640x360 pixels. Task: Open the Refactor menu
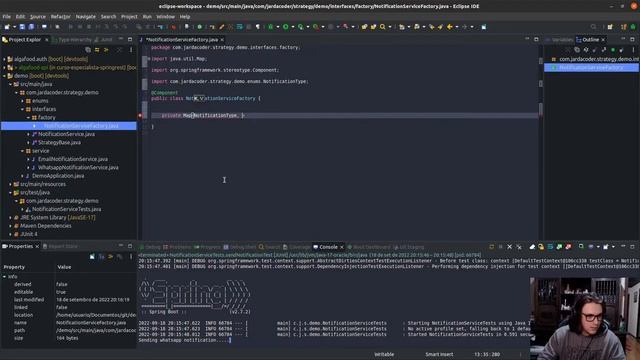(x=60, y=17)
